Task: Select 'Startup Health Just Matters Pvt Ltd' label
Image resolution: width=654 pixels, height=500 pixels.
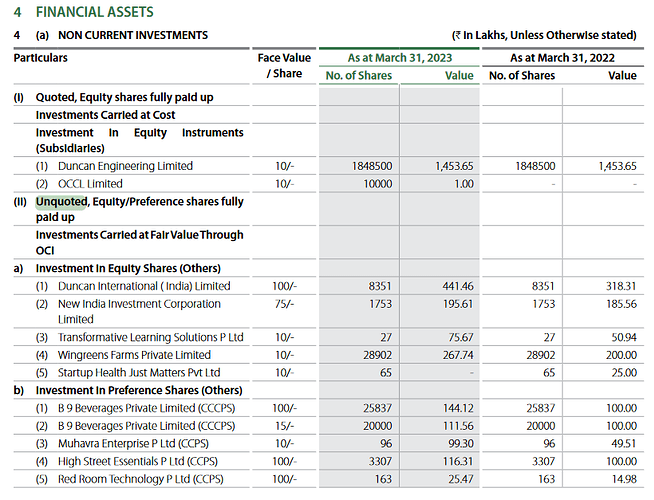Action: (139, 372)
